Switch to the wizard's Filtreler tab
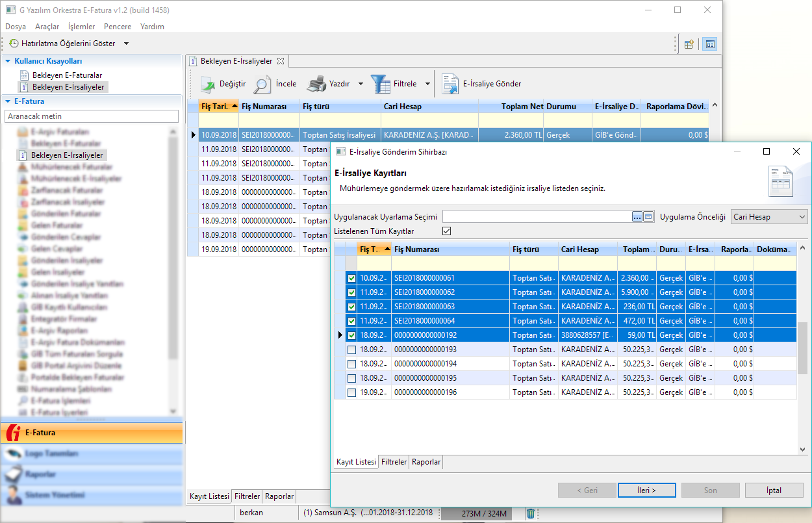 (x=394, y=462)
